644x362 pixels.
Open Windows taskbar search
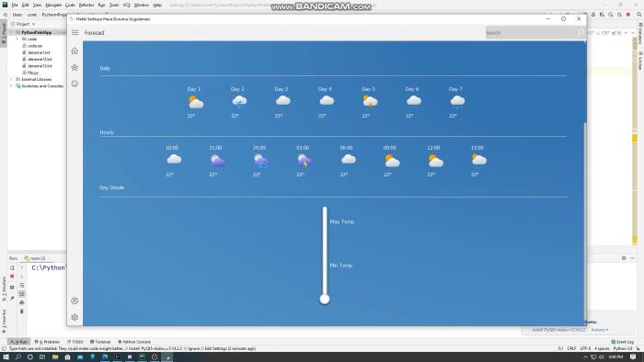coord(18,357)
